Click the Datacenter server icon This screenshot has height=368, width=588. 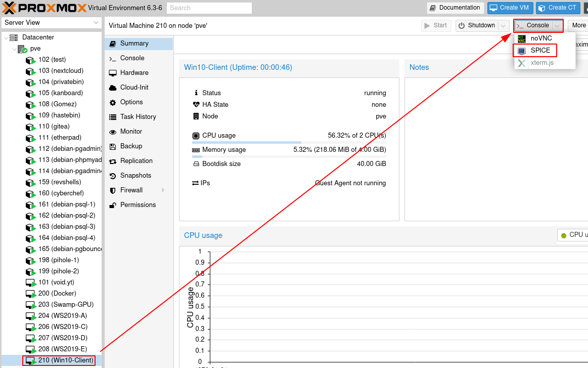[14, 37]
